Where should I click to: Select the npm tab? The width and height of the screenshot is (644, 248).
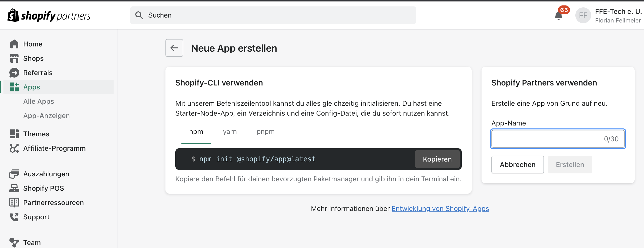coord(196,131)
